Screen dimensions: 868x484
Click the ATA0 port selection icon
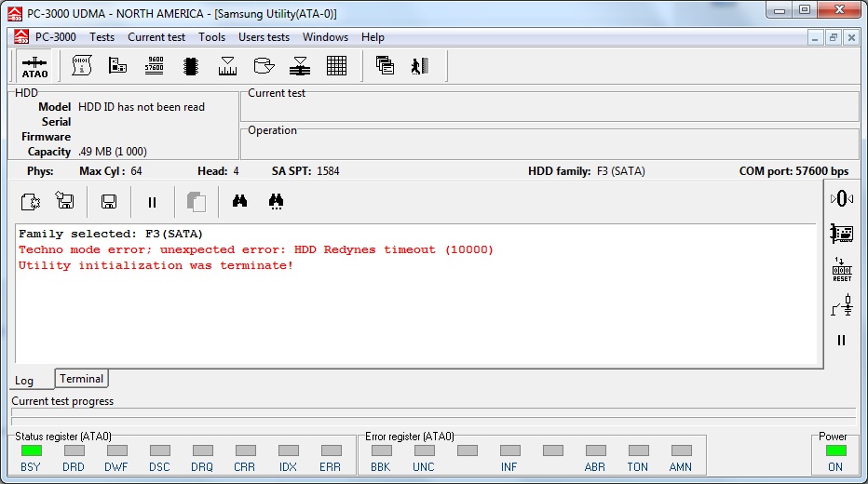pos(34,67)
